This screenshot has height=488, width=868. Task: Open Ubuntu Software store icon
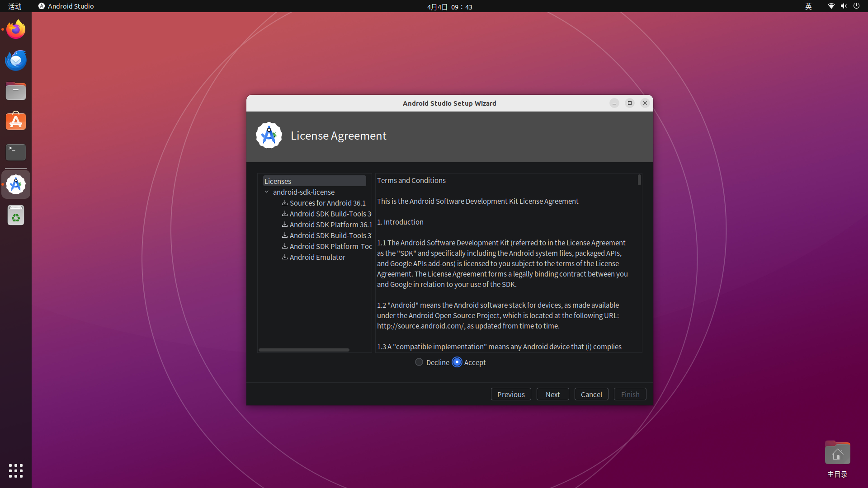pyautogui.click(x=16, y=122)
